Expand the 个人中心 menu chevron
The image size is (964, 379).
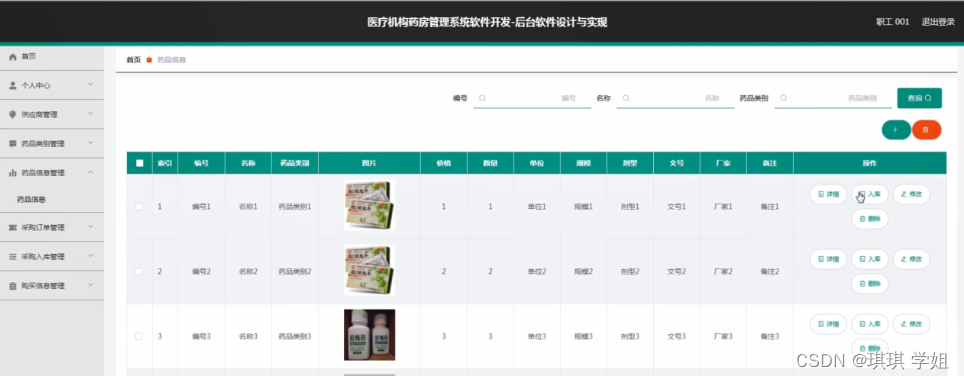pos(90,85)
